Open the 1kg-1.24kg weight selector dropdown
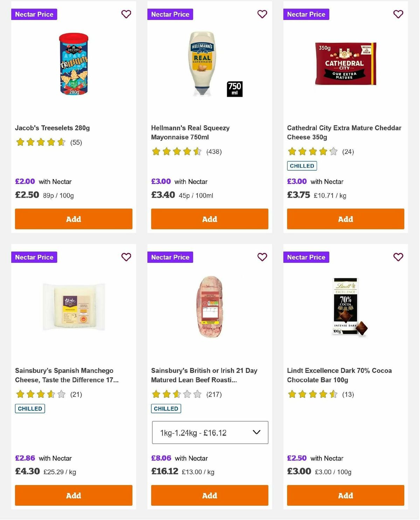 point(210,432)
